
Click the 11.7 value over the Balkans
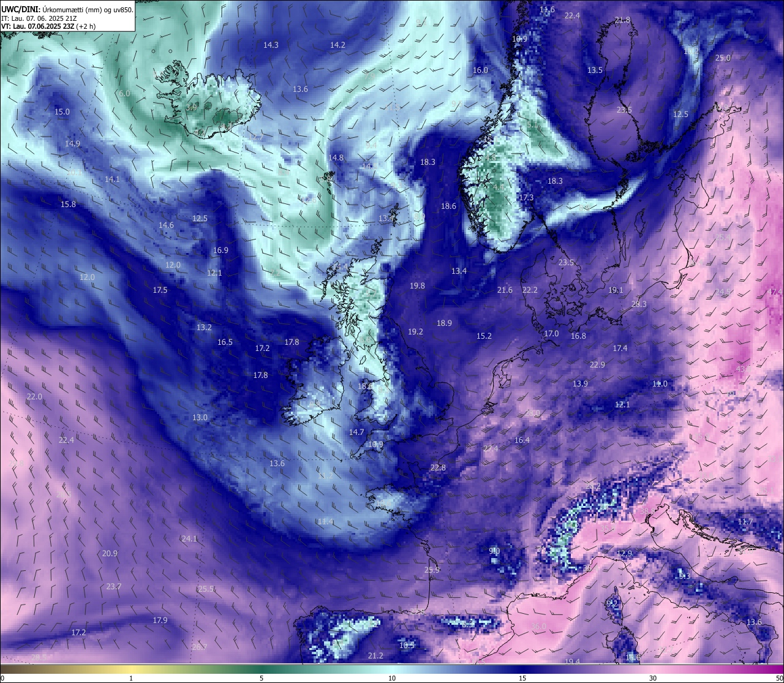point(745,521)
